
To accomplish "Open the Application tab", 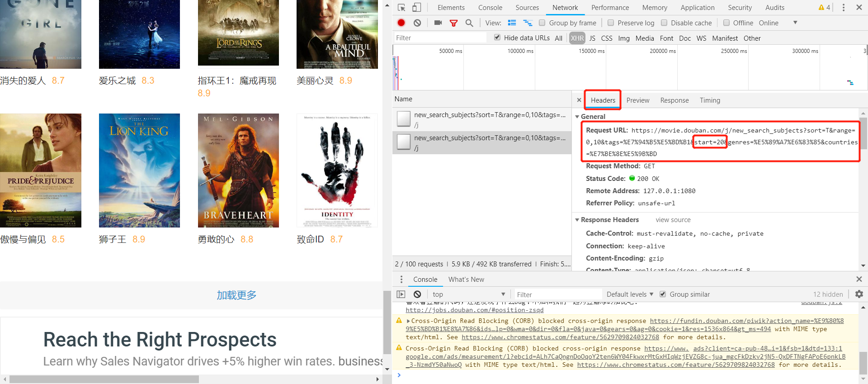I will pos(698,8).
